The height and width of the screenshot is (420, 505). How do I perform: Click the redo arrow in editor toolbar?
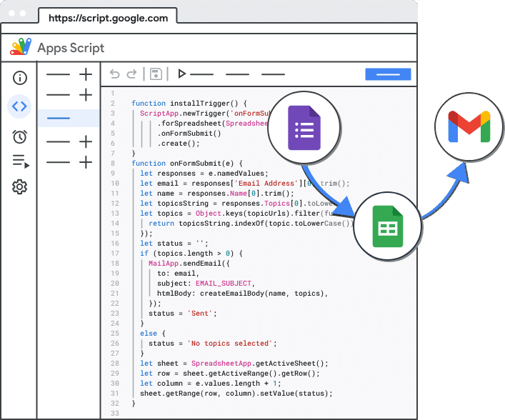pyautogui.click(x=131, y=74)
